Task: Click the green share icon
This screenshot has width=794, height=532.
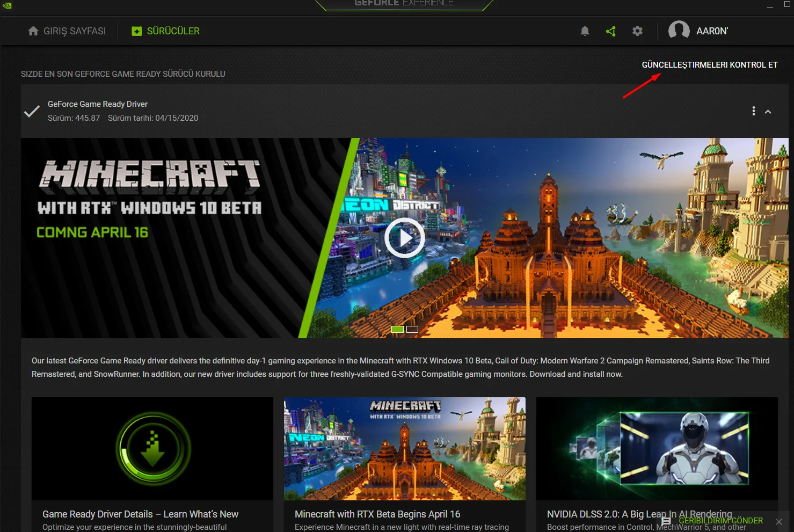Action: coord(611,31)
